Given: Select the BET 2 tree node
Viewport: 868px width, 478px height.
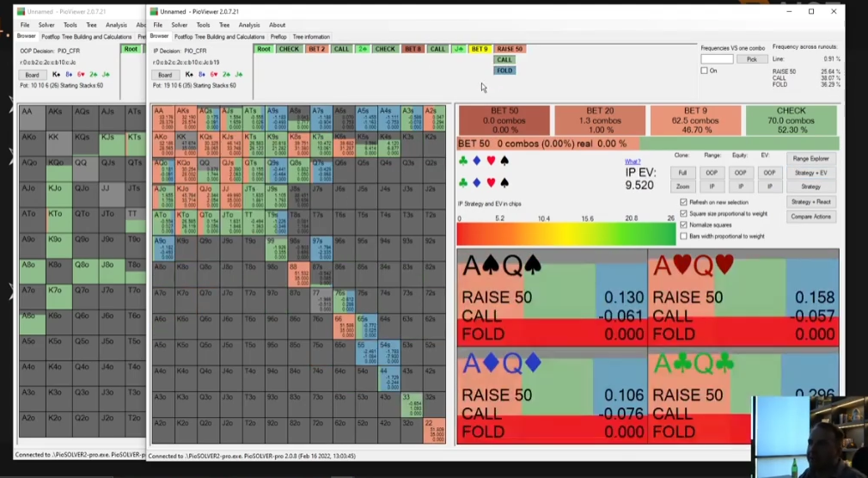Looking at the screenshot, I should click(x=316, y=49).
